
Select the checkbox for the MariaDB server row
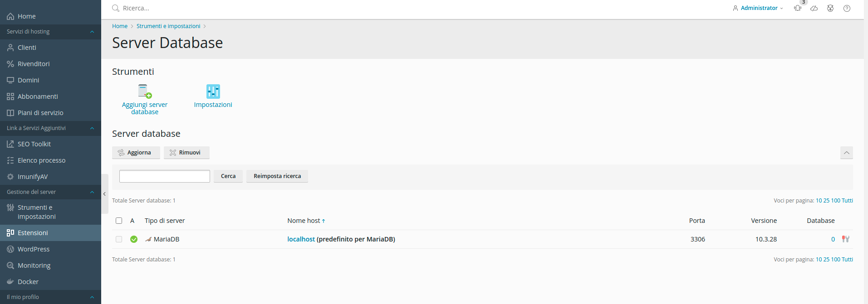click(x=119, y=239)
